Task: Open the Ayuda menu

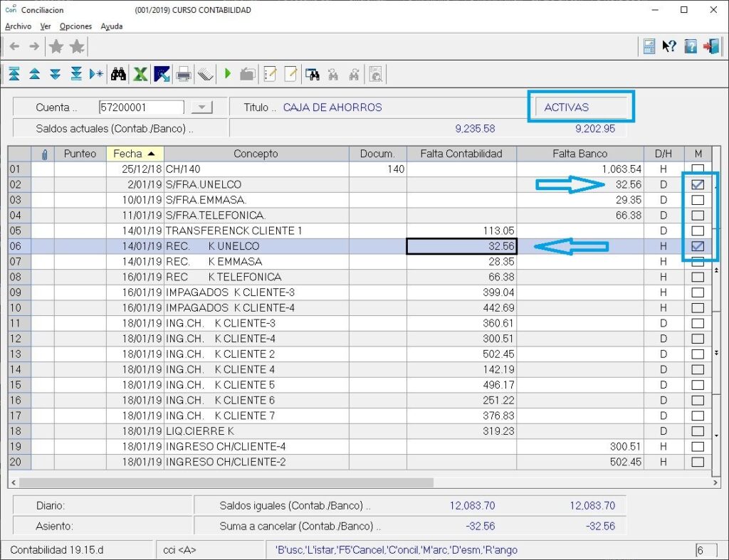Action: tap(112, 26)
